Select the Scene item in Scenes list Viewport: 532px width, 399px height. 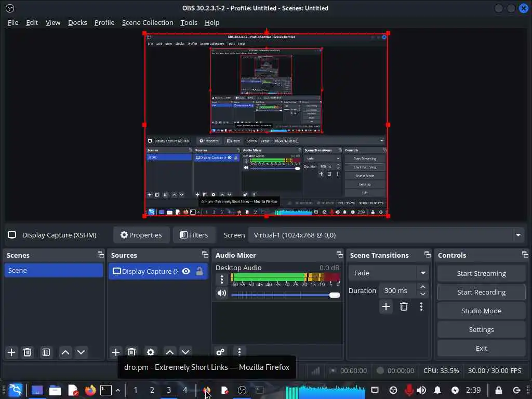pos(54,270)
